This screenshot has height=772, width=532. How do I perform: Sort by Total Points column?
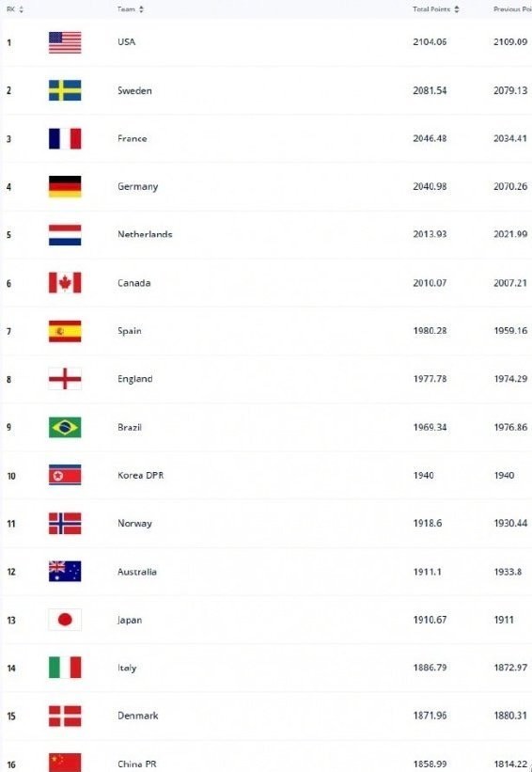coord(457,9)
